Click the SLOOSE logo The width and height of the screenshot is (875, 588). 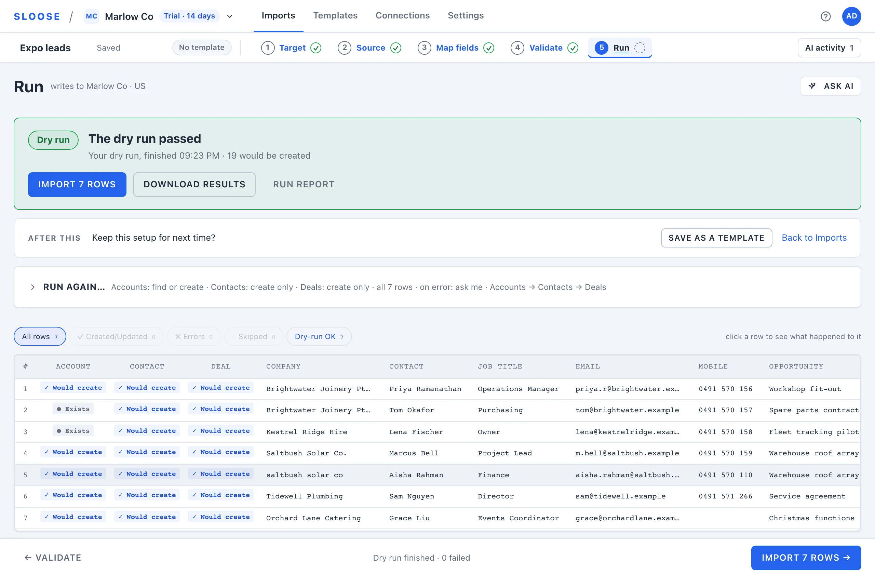(37, 16)
